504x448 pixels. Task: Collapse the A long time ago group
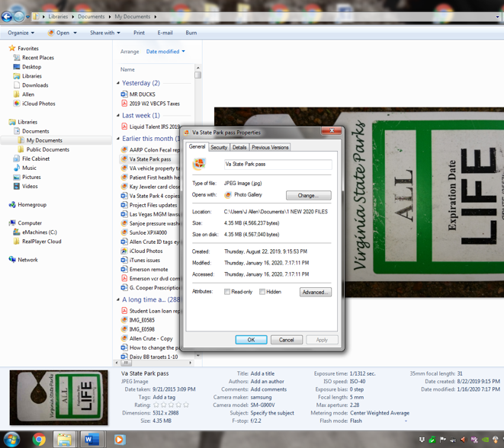[118, 299]
